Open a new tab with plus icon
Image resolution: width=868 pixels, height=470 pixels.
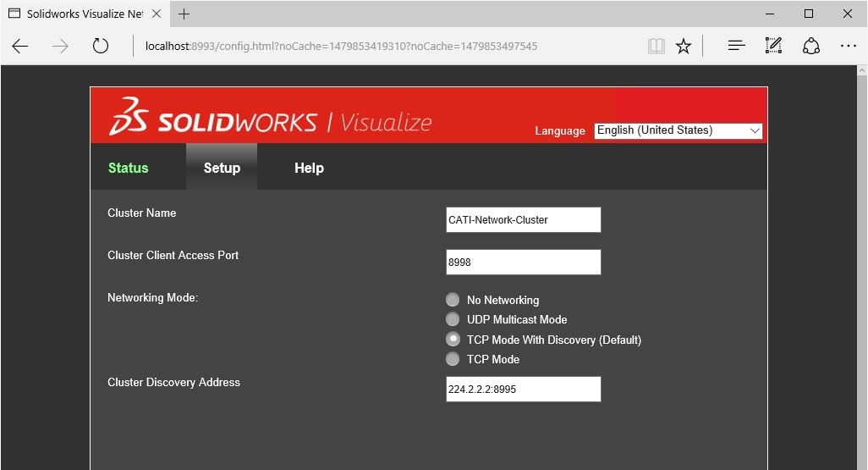click(184, 14)
